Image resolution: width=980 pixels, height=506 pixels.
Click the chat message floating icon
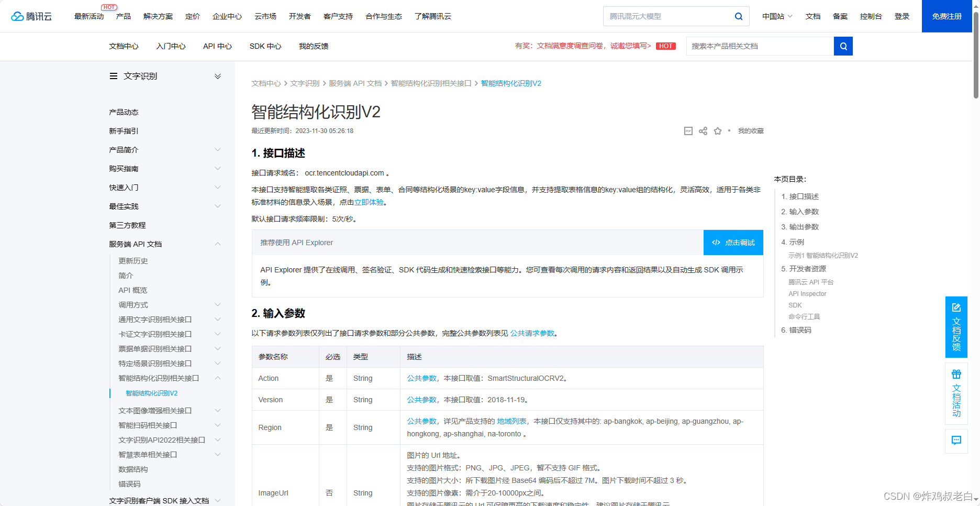coord(956,441)
